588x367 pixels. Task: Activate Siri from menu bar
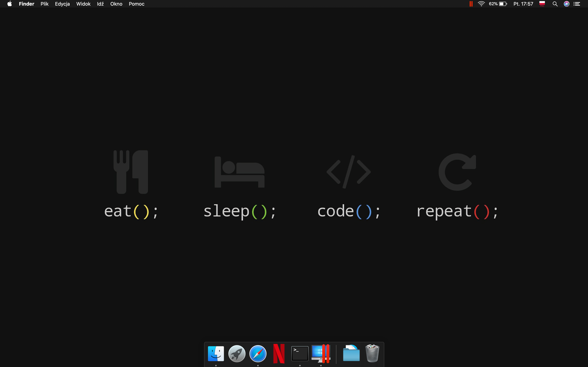[567, 4]
